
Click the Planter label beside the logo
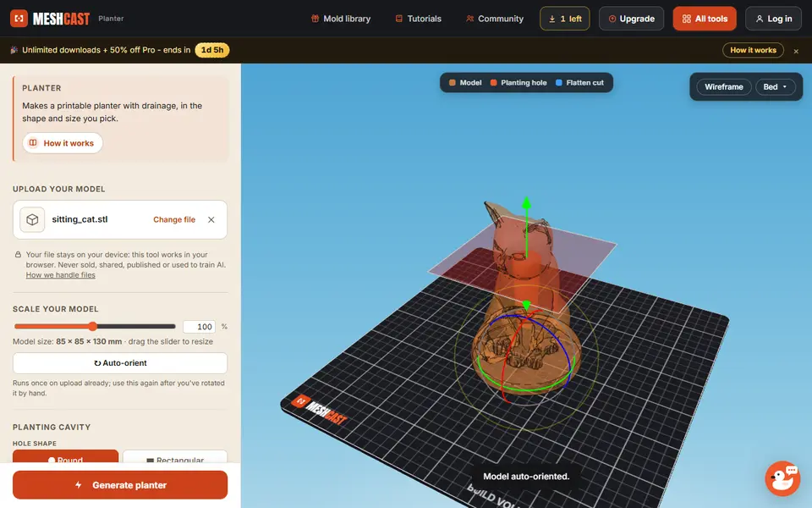[111, 19]
